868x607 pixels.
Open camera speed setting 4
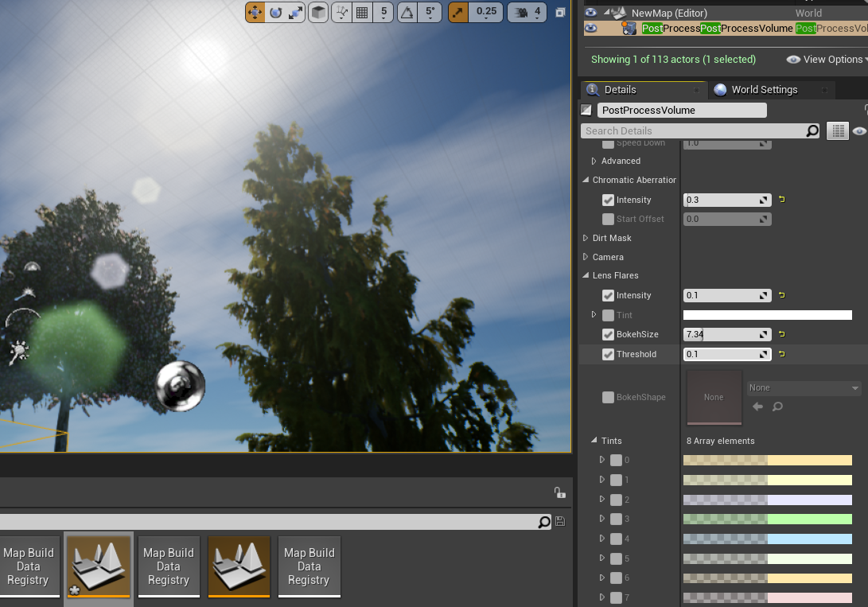[527, 12]
